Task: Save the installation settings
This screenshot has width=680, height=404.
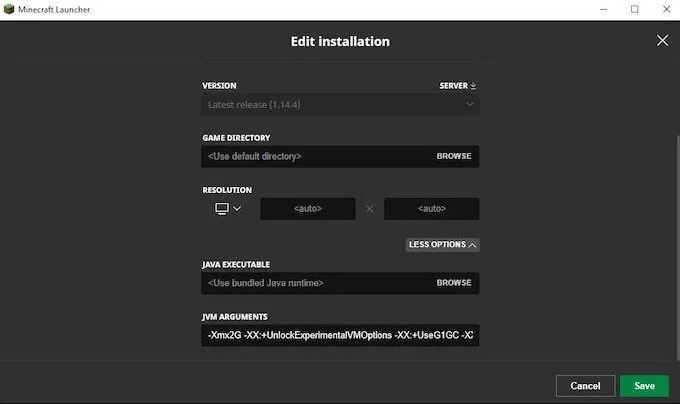Action: [644, 386]
